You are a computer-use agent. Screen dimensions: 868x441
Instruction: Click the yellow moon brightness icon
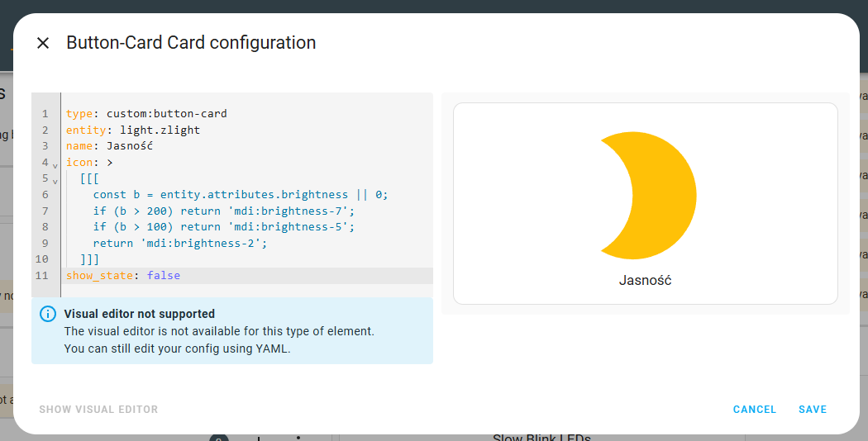648,196
